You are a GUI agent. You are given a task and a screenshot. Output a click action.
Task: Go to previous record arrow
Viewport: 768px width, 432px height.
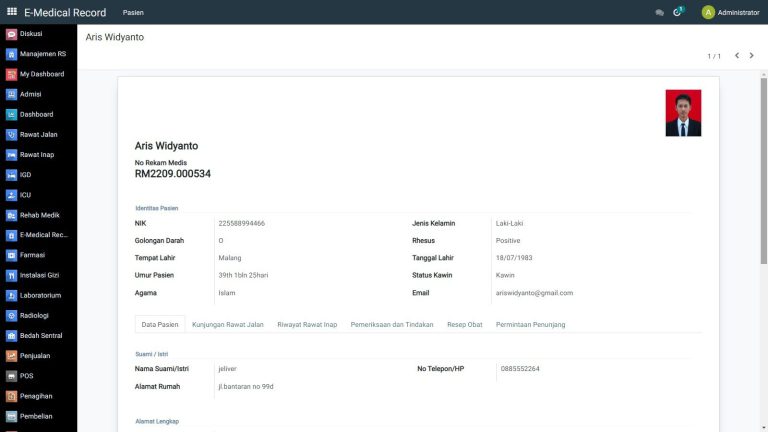(x=737, y=56)
